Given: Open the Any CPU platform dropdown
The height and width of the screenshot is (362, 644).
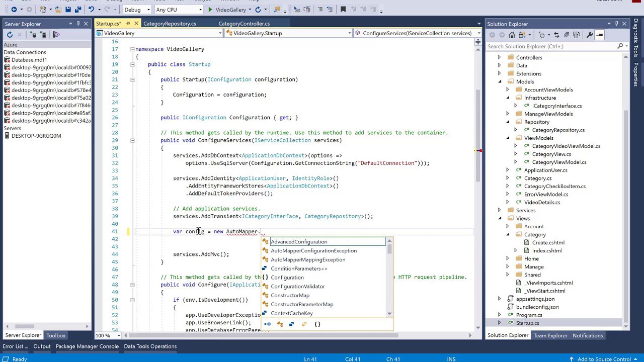Looking at the screenshot, I should click(x=179, y=10).
